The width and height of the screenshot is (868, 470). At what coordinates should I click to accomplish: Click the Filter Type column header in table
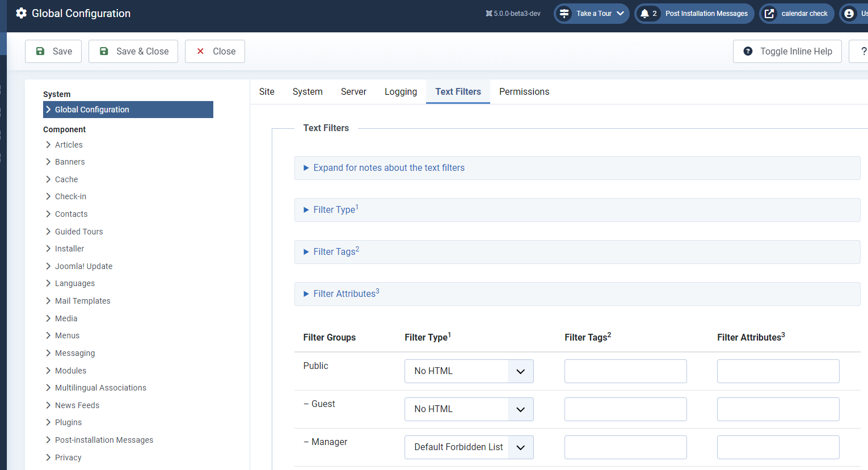pos(428,337)
